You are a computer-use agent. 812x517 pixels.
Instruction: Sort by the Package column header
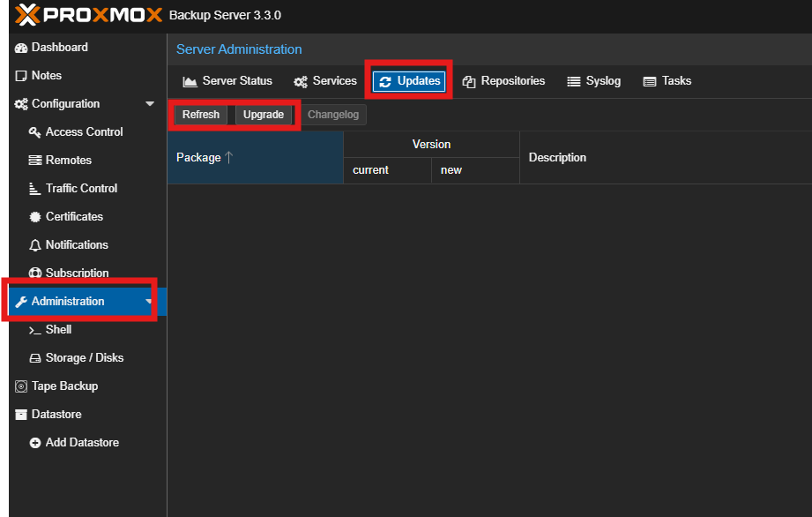pyautogui.click(x=256, y=158)
